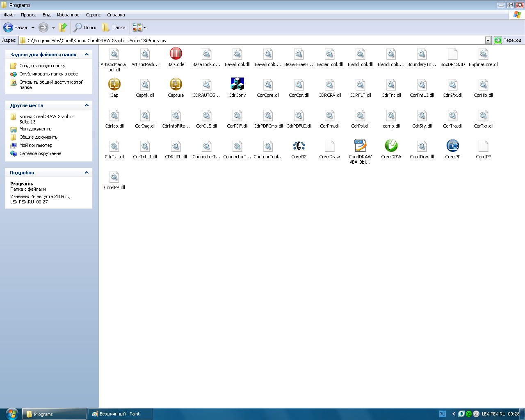
Task: Open the Правка menu
Action: (x=28, y=15)
